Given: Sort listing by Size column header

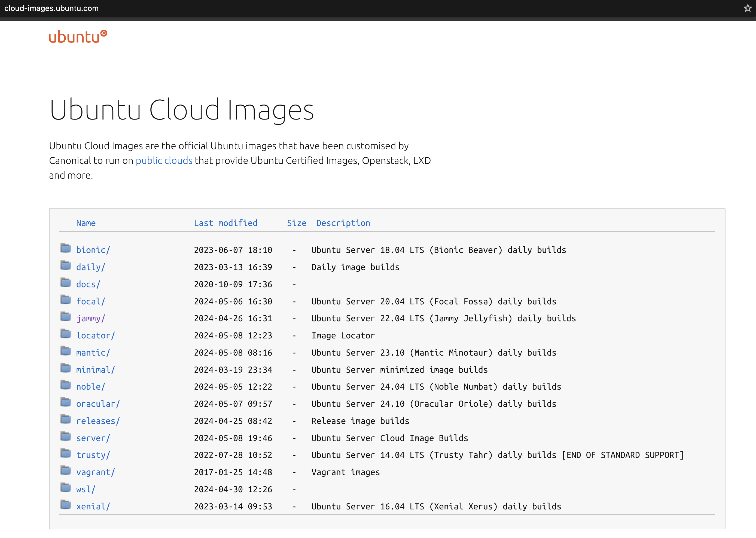Looking at the screenshot, I should 297,223.
